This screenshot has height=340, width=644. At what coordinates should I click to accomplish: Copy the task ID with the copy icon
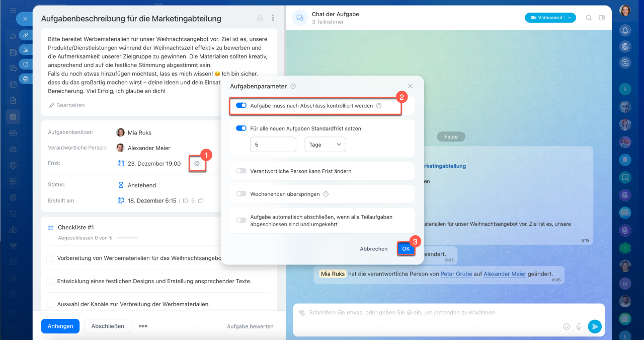coord(201,200)
